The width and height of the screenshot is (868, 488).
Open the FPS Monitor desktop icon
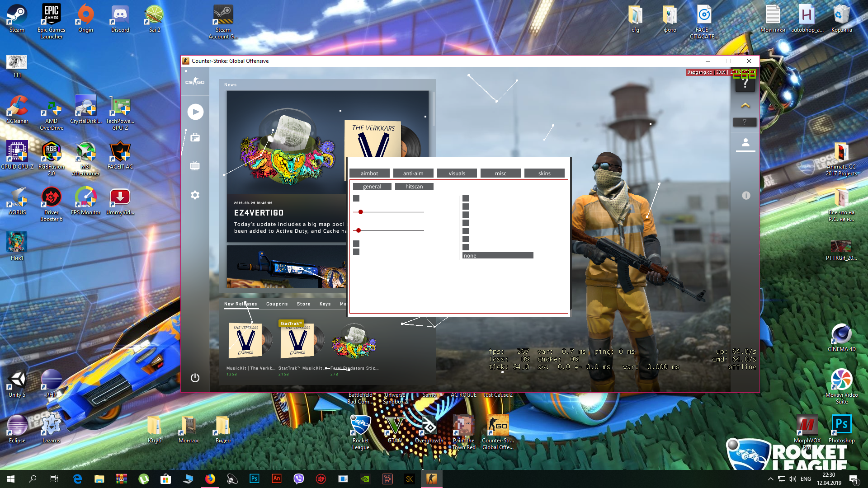tap(85, 201)
